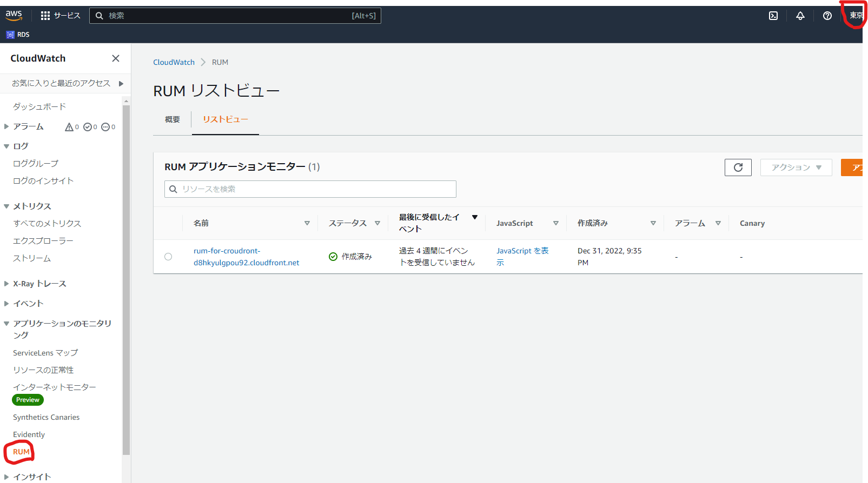Switch to the 概要 tab

coord(173,119)
